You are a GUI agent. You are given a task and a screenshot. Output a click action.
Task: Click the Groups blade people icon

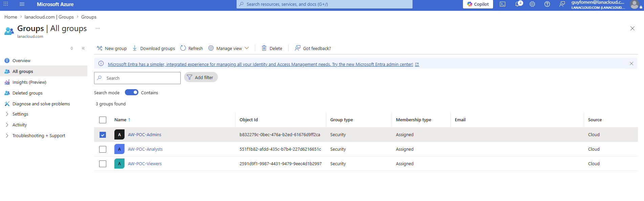point(9,31)
